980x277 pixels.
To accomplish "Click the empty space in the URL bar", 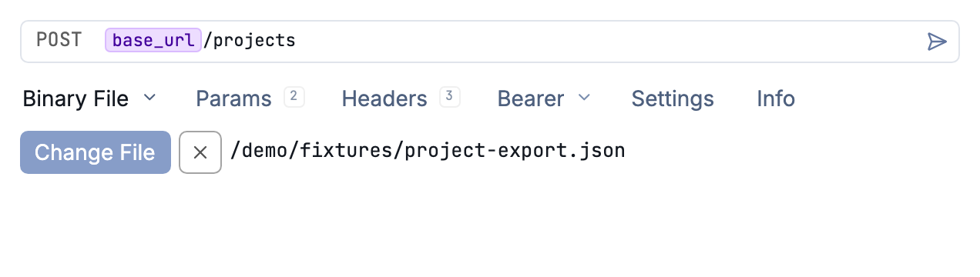I will click(609, 42).
